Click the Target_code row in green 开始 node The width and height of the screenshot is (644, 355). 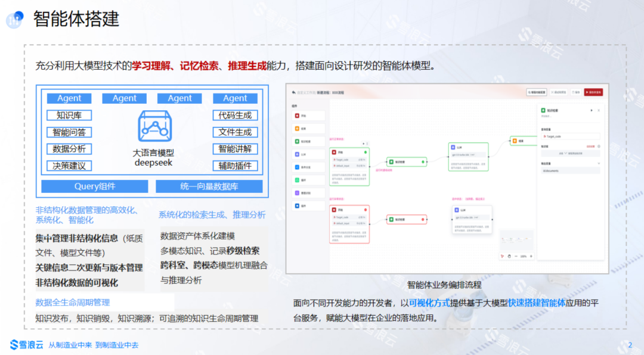click(349, 160)
